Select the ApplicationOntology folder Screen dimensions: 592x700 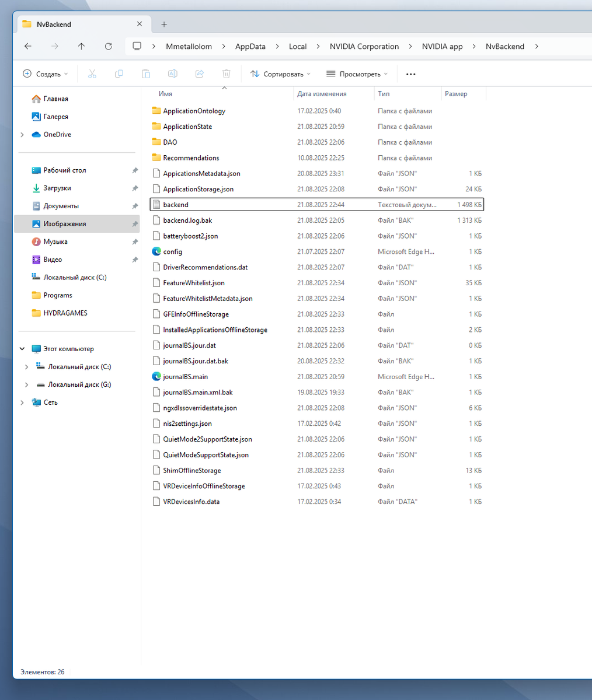[x=317, y=111]
